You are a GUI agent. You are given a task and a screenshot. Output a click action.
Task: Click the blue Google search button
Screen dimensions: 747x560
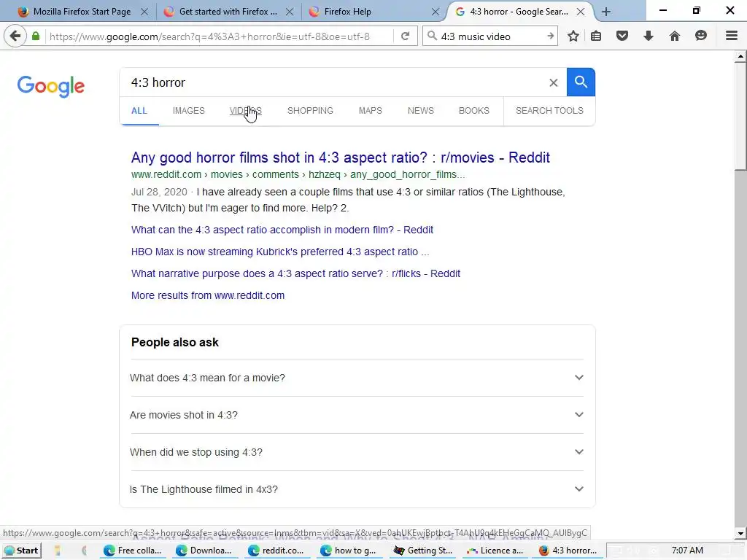tap(581, 82)
